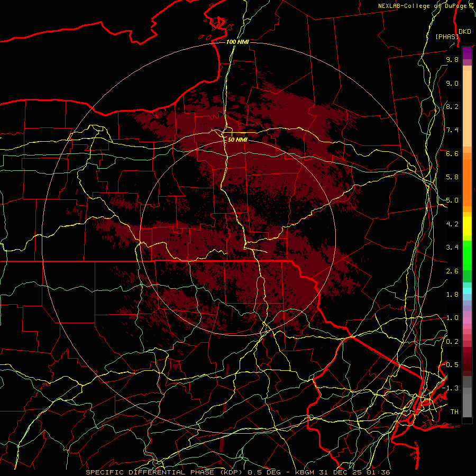Click the 5.8 legend value
Screen dimensions: 476x476
pos(452,177)
